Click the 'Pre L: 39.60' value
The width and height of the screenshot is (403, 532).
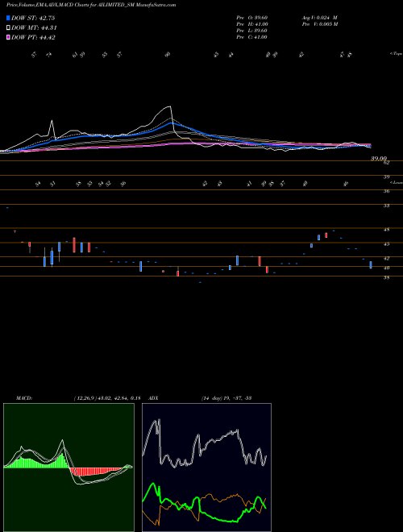click(x=252, y=31)
